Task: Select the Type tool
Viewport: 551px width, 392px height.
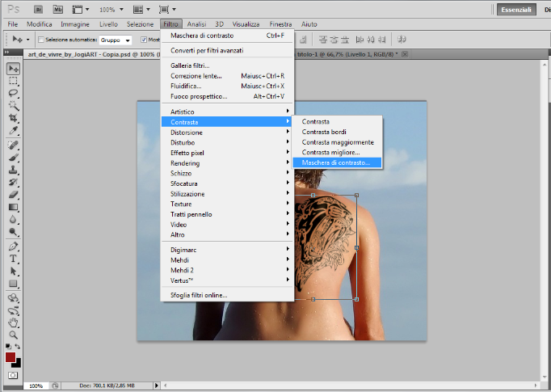Action: pyautogui.click(x=13, y=259)
